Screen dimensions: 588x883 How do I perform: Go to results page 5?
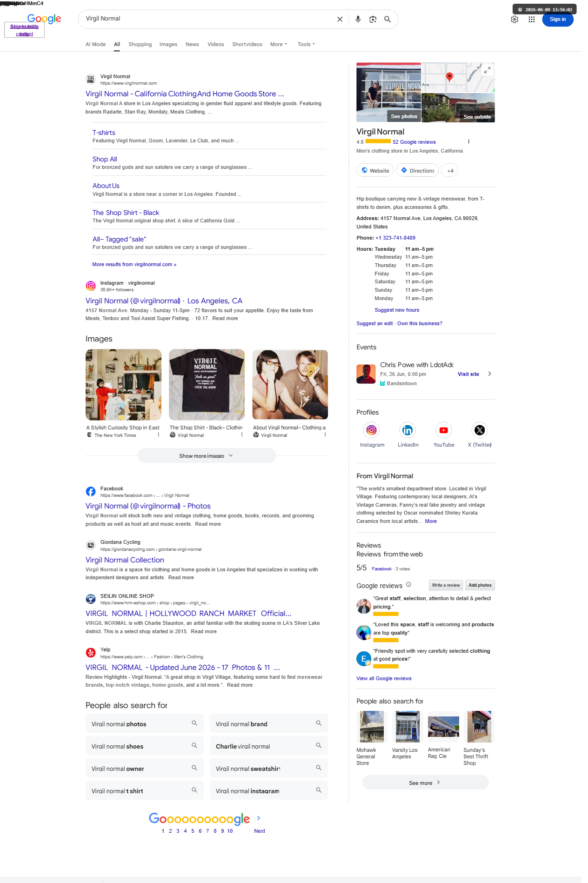click(x=193, y=831)
